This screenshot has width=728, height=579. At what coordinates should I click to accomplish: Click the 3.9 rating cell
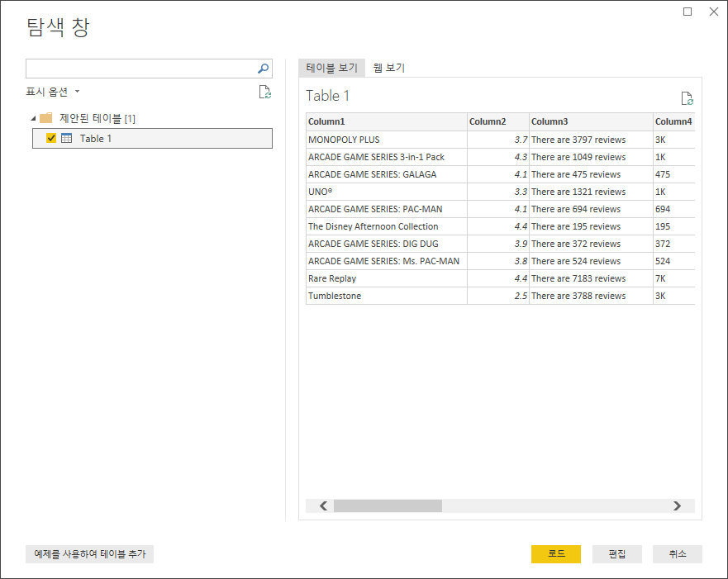[498, 244]
